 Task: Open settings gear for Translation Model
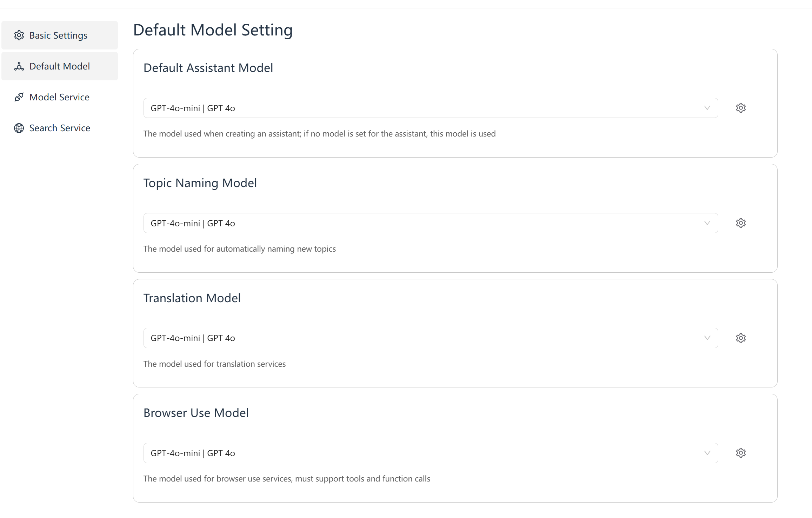pos(741,338)
